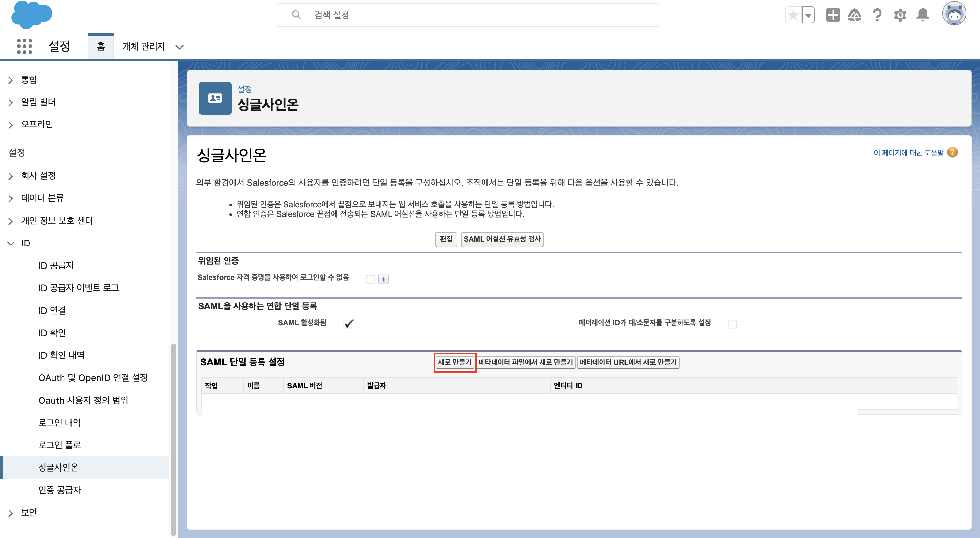Click the user avatar profile icon
This screenshot has width=980, height=538.
(954, 14)
